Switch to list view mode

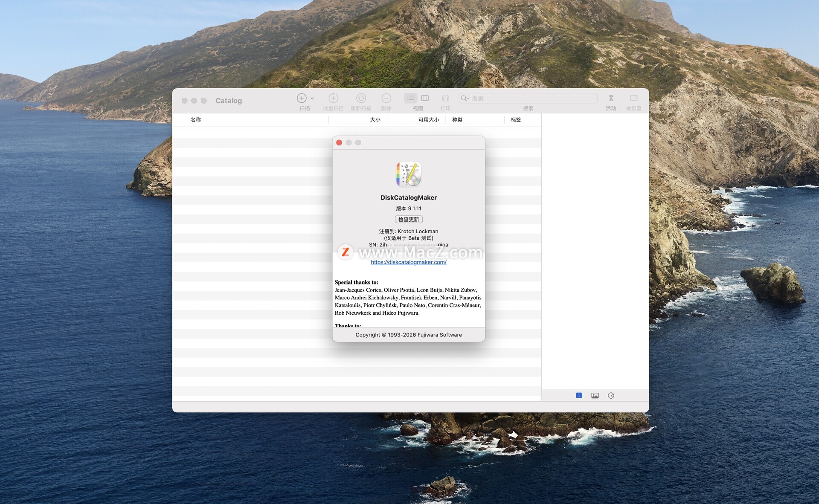click(410, 98)
